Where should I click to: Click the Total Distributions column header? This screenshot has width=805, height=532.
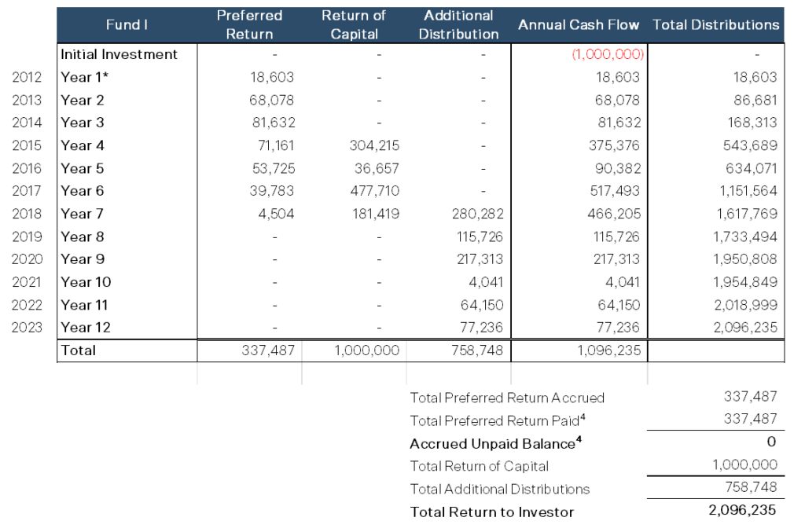coord(715,24)
